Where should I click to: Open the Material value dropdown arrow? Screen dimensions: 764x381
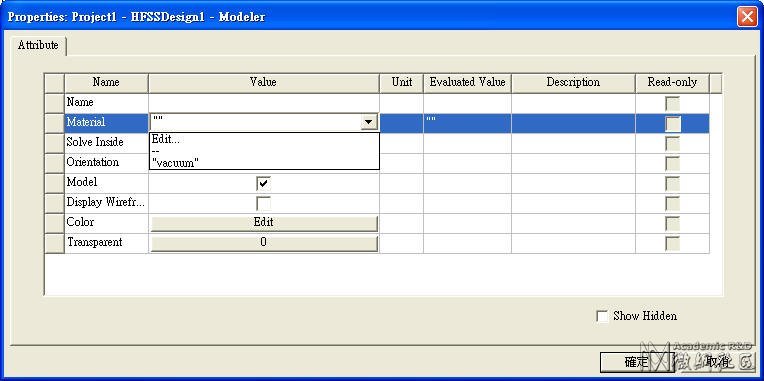tap(369, 122)
